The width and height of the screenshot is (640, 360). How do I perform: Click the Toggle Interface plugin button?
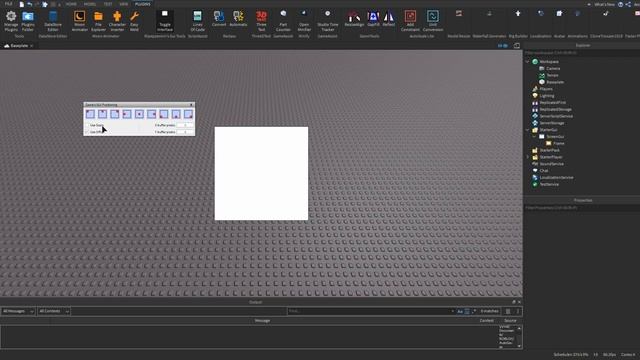pyautogui.click(x=165, y=21)
